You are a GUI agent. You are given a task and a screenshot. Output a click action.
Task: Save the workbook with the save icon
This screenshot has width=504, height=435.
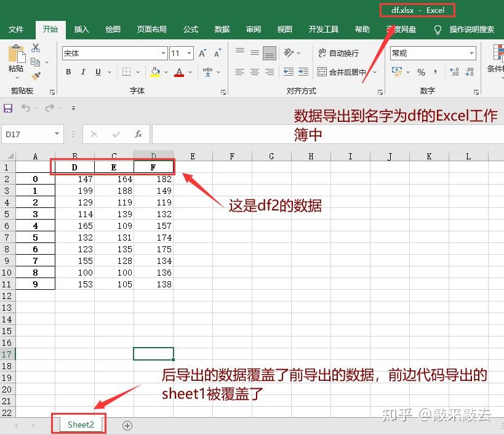point(7,108)
